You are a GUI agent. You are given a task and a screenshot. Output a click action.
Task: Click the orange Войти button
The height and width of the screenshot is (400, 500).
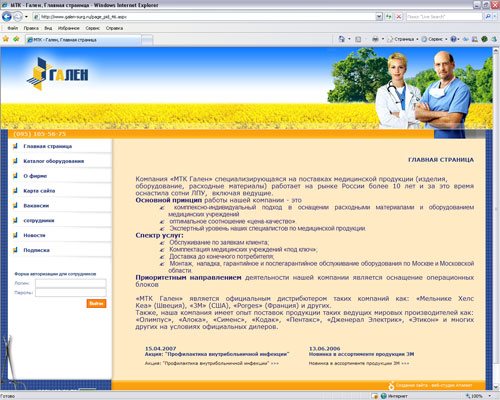point(96,303)
